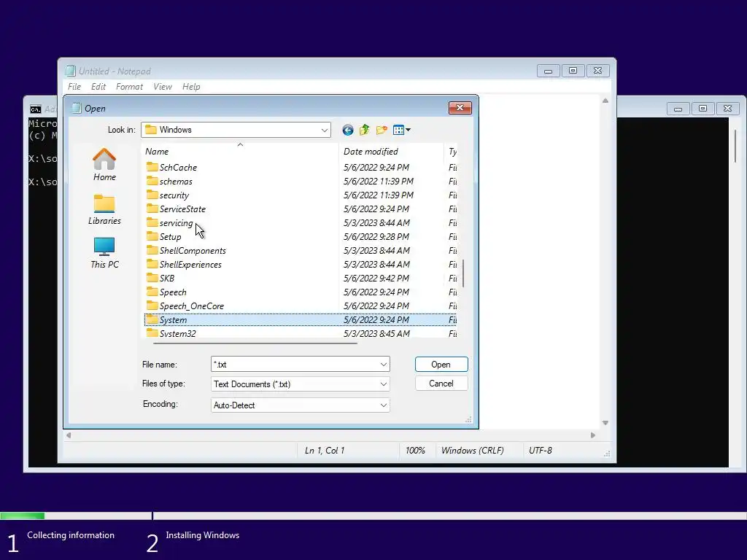Click the Speech folder icon
This screenshot has width=747, height=560.
tap(152, 292)
